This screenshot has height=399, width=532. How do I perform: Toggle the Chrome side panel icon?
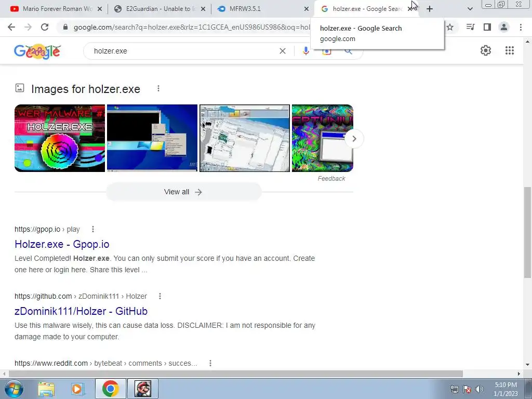click(487, 27)
